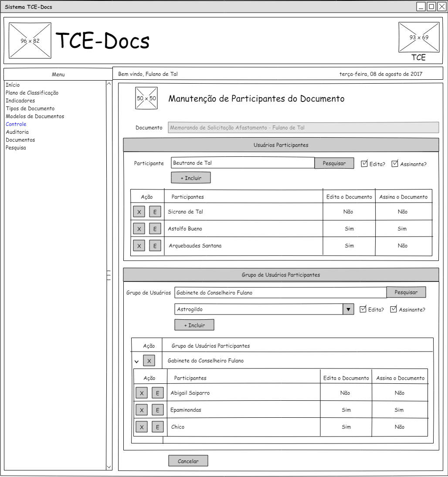This screenshot has width=448, height=477.
Task: Click E to edit Abigail Saiparro
Action: (x=157, y=393)
